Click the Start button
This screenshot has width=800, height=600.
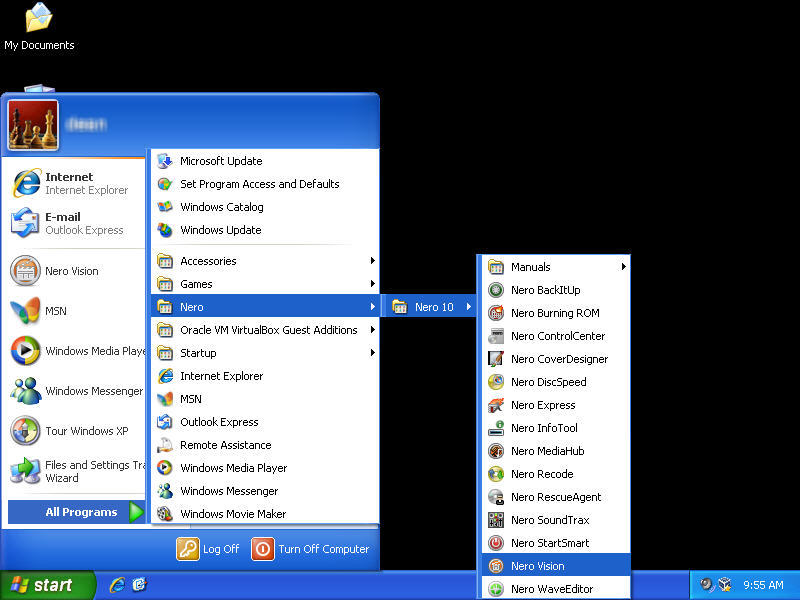[x=47, y=585]
